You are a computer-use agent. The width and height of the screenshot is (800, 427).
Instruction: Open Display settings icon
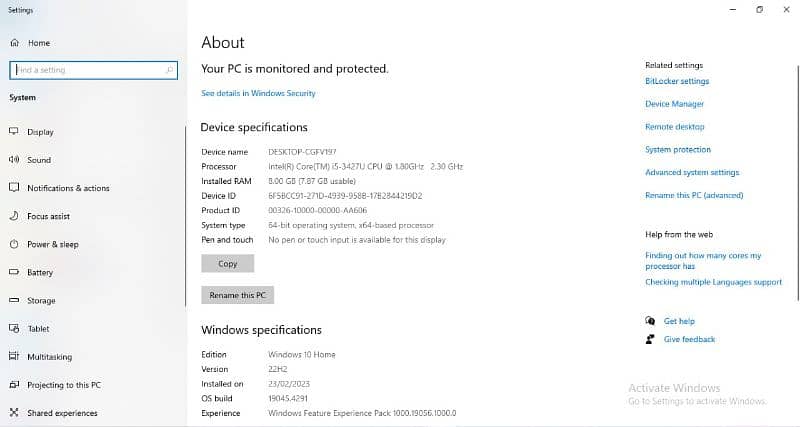pyautogui.click(x=14, y=132)
